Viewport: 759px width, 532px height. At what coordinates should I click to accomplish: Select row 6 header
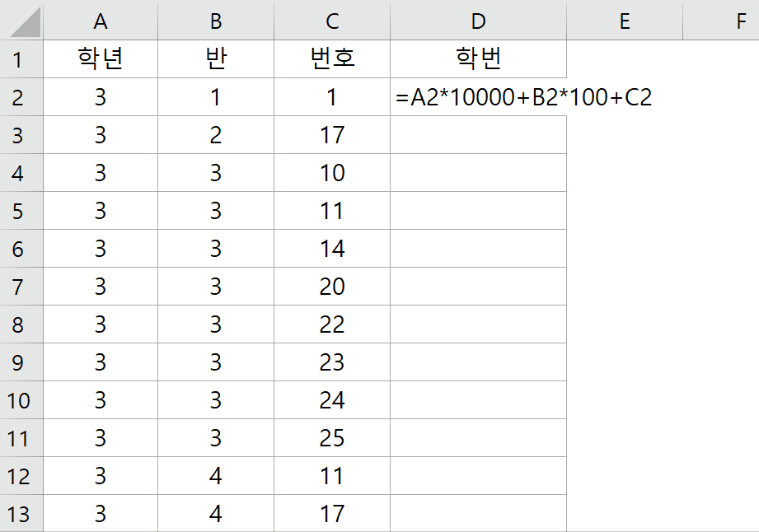click(21, 249)
